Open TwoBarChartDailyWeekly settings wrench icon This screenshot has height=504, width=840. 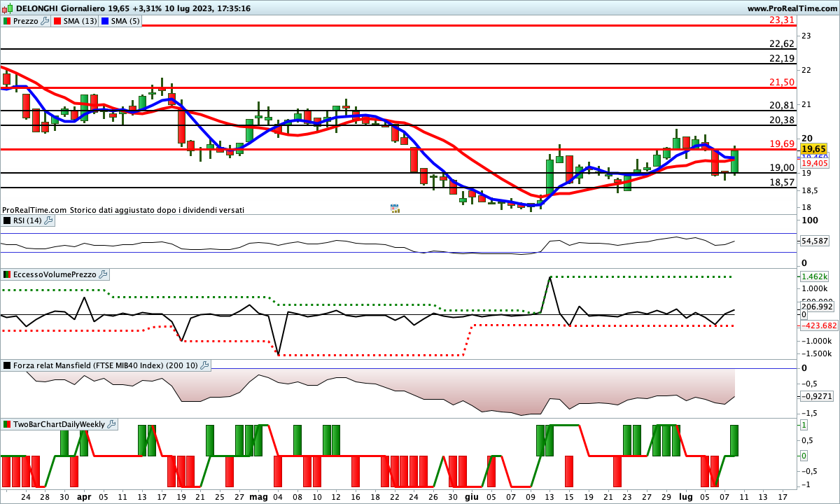pyautogui.click(x=112, y=424)
